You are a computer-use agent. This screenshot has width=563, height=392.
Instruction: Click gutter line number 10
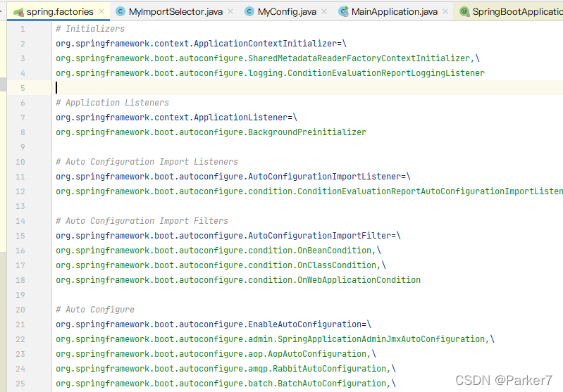tap(20, 162)
